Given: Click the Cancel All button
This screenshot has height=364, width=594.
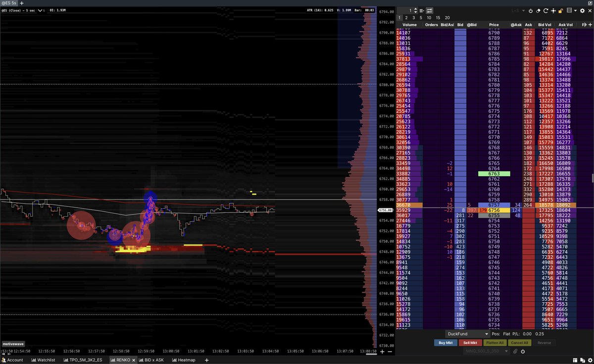Looking at the screenshot, I should [x=519, y=343].
